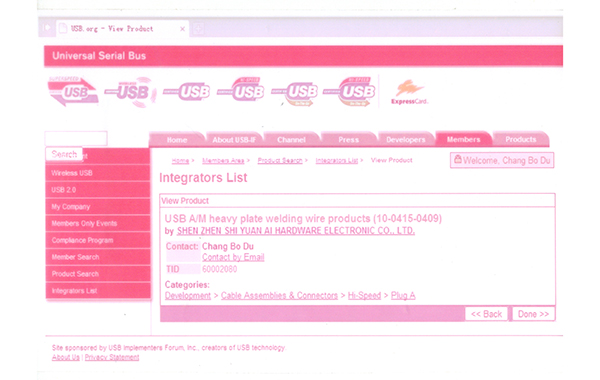The height and width of the screenshot is (380, 600).
Task: Close the USB.org View Product tab
Action: 183,29
